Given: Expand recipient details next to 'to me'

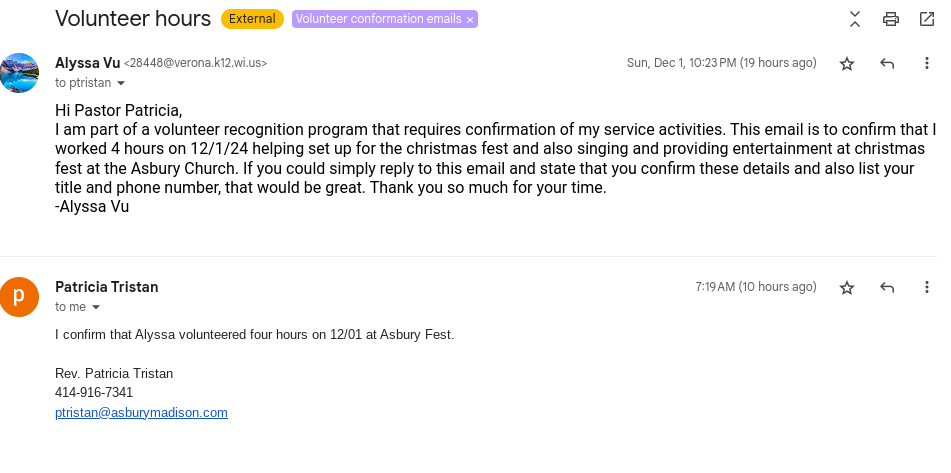Looking at the screenshot, I should (96, 307).
